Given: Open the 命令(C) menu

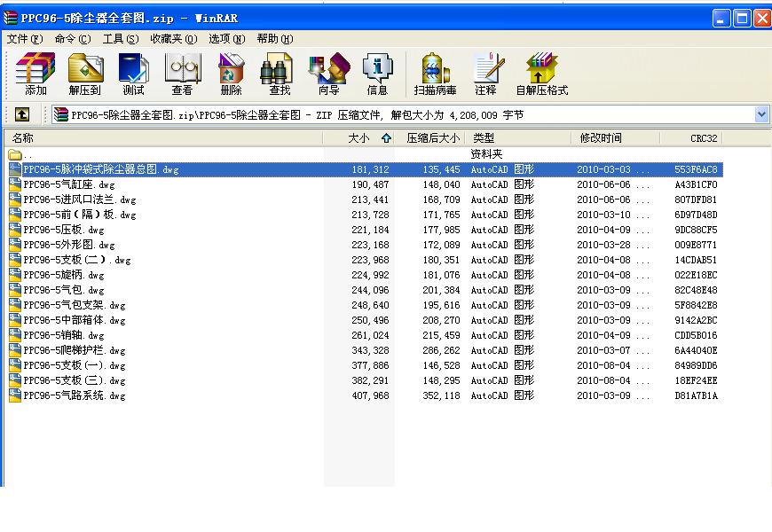Looking at the screenshot, I should click(x=73, y=39).
